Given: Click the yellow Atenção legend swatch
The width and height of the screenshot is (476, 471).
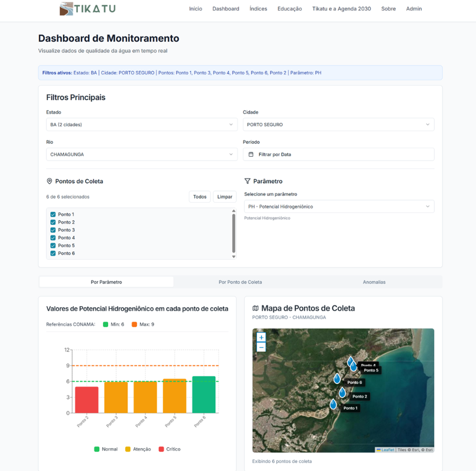Looking at the screenshot, I should point(128,449).
